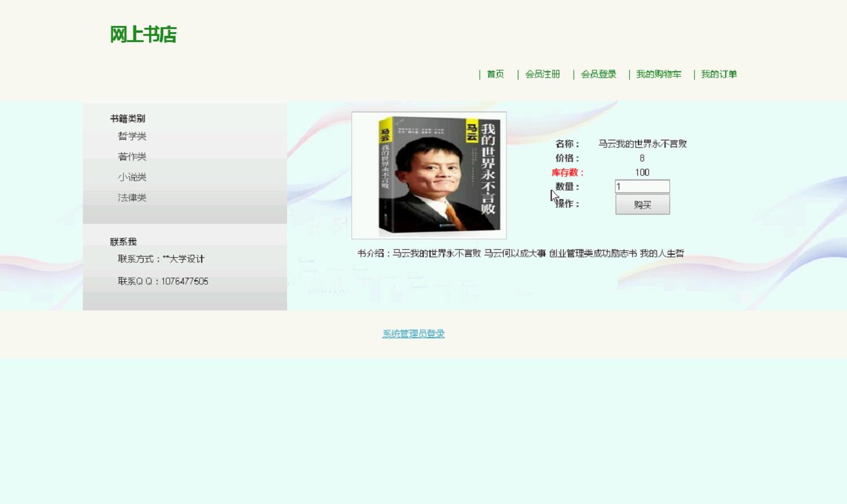
Task: Click the 名称 label
Action: pyautogui.click(x=567, y=144)
